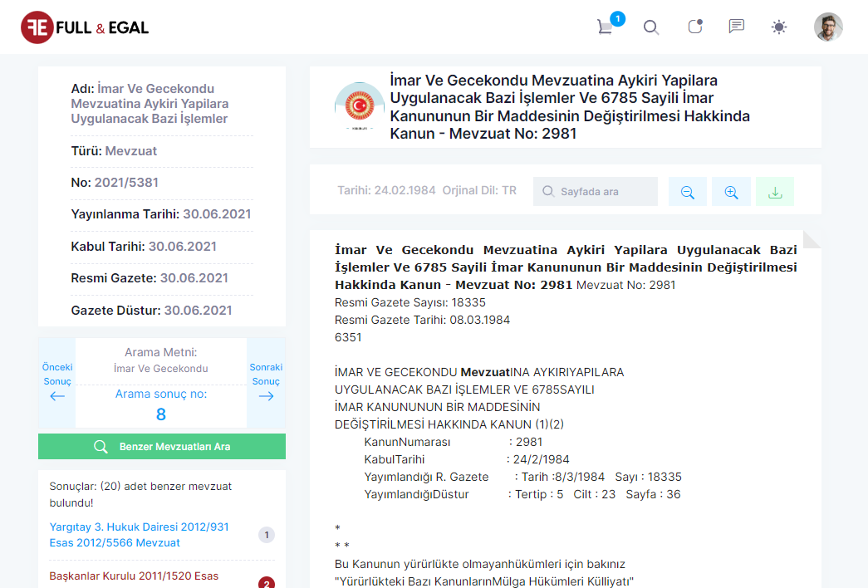Click the number 1 badge beside Yargıtay result
This screenshot has width=868, height=588.
267,535
